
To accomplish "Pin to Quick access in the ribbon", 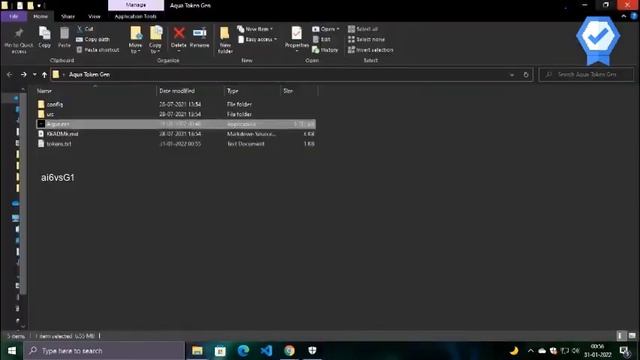I will [x=18, y=40].
